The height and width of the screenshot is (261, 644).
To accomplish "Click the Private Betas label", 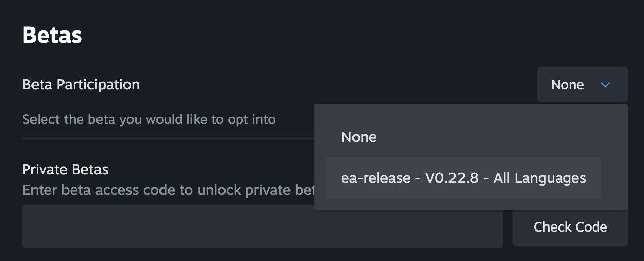I will [x=65, y=169].
